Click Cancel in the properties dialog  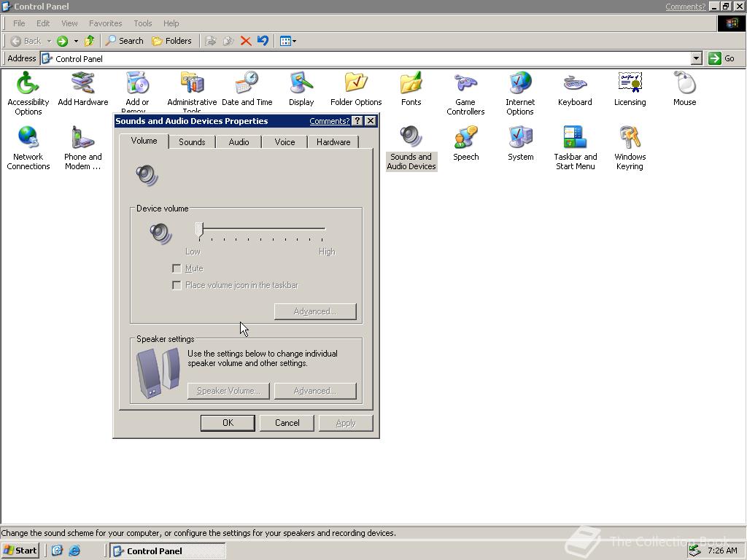pos(287,423)
